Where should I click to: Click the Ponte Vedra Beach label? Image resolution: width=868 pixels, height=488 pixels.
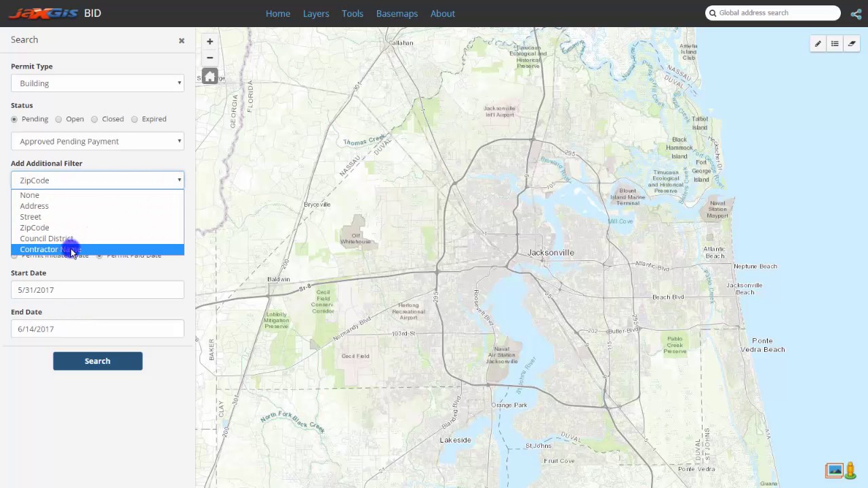click(763, 345)
